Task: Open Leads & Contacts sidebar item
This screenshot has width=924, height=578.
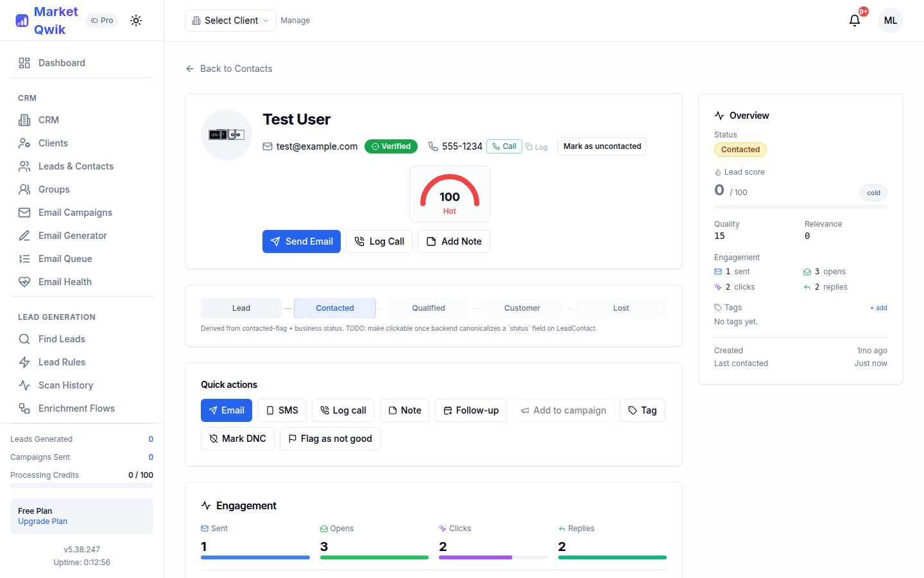Action: (x=81, y=166)
